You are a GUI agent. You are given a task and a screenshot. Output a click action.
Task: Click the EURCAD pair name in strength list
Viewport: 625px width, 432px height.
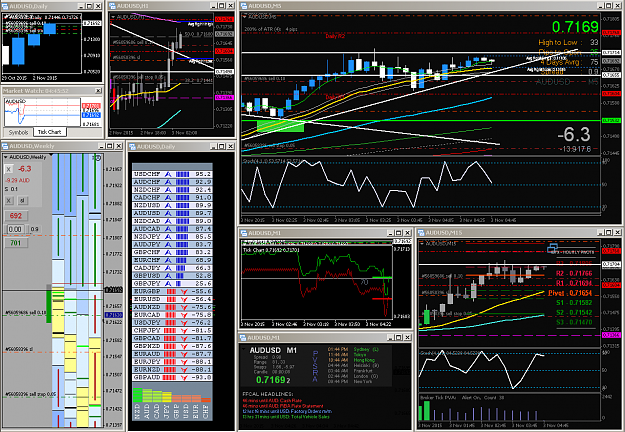[x=147, y=315]
